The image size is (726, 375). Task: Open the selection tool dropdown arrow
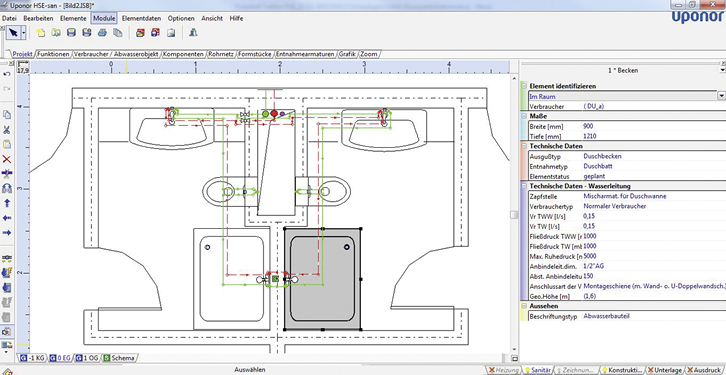coord(24,32)
